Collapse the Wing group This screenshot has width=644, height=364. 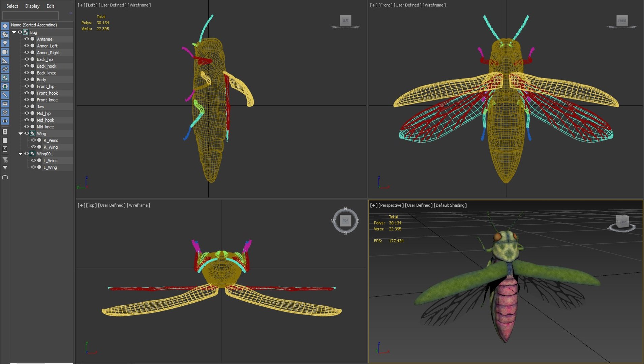coord(21,133)
